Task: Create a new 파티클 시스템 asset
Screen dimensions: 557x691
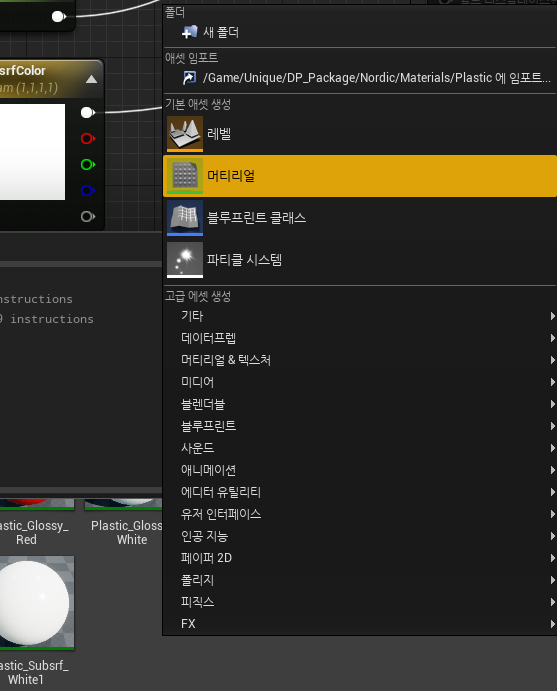Action: (360, 260)
